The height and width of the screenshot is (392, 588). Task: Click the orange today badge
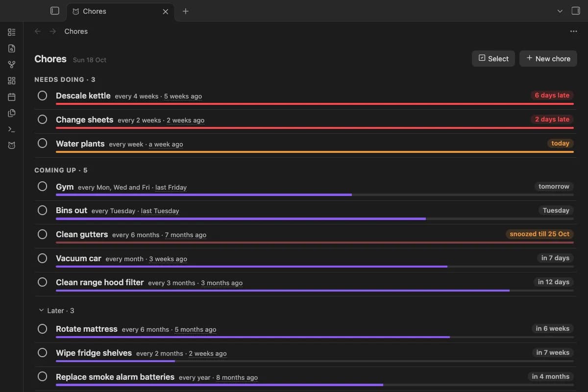tap(560, 144)
